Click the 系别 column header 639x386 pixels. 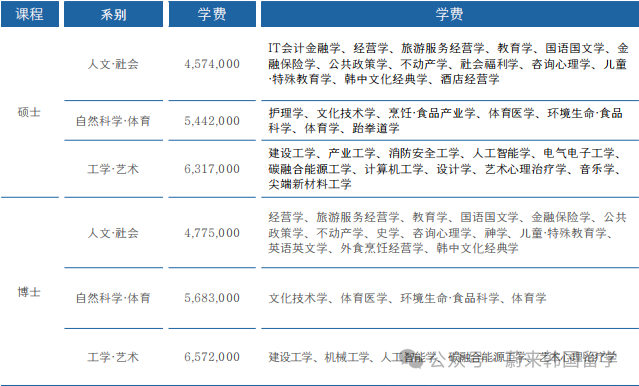[x=113, y=14]
